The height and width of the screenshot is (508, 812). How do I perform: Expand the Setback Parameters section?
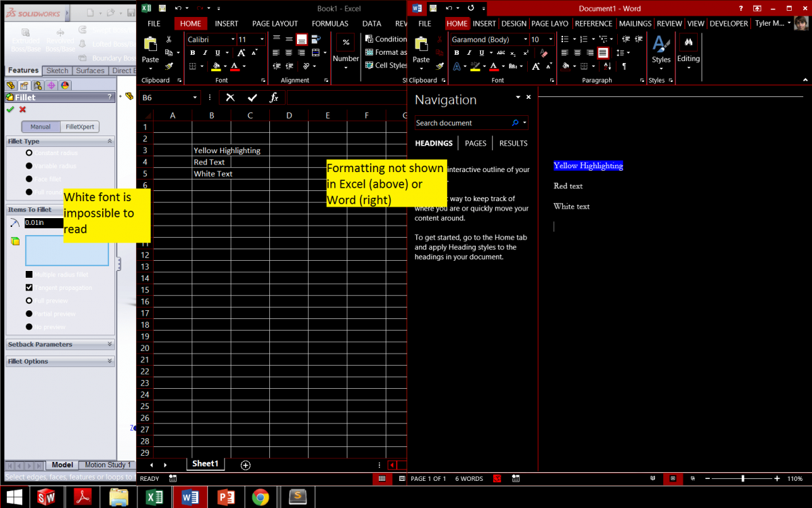point(110,344)
